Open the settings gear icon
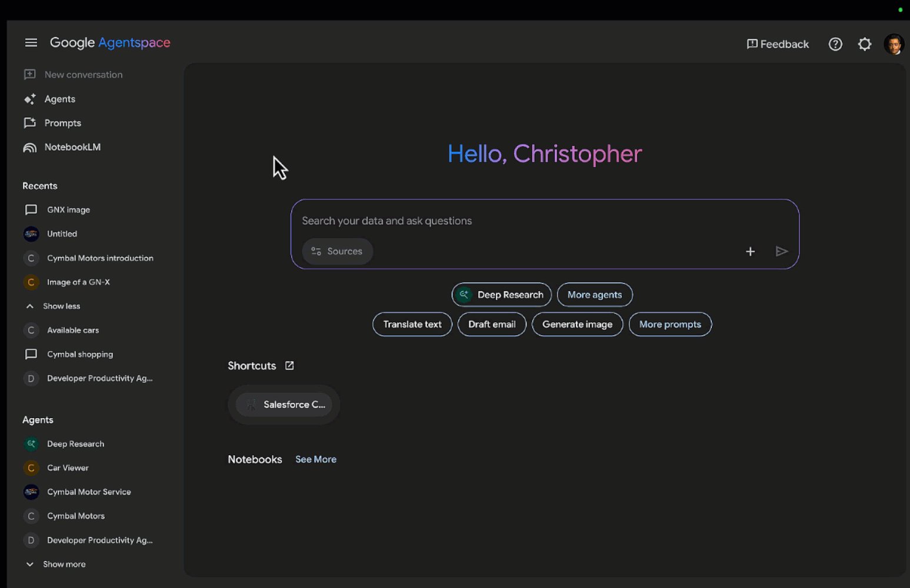Screen dimensions: 910x588 (865, 44)
